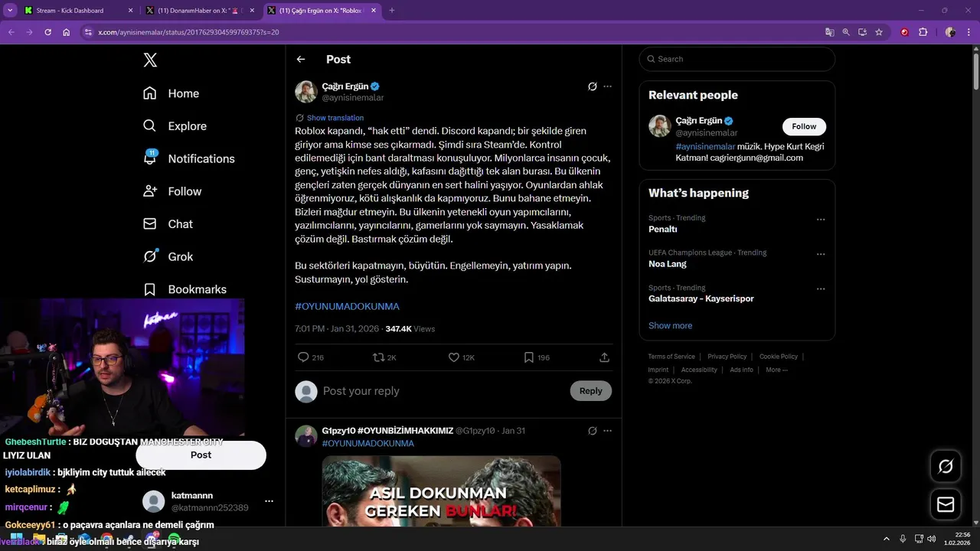Screen dimensions: 980x551
Task: Open #OYUNUMADOKUNMA hashtag in main post
Action: click(x=347, y=306)
